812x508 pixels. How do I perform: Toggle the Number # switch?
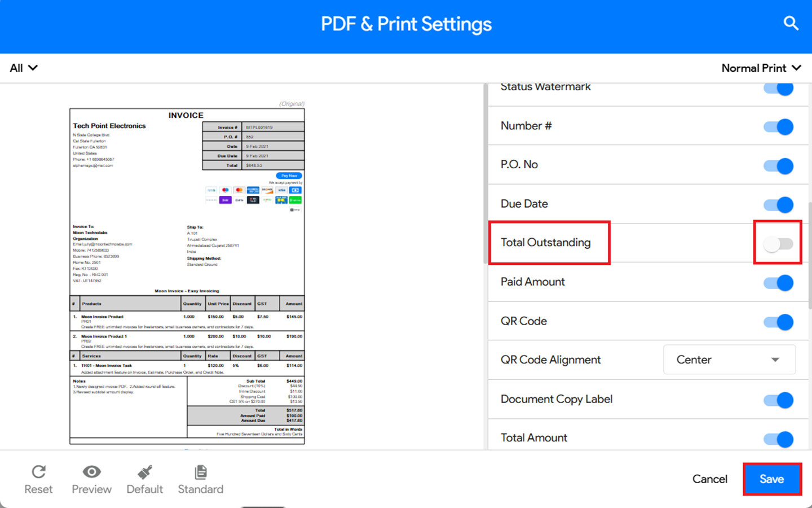click(778, 126)
